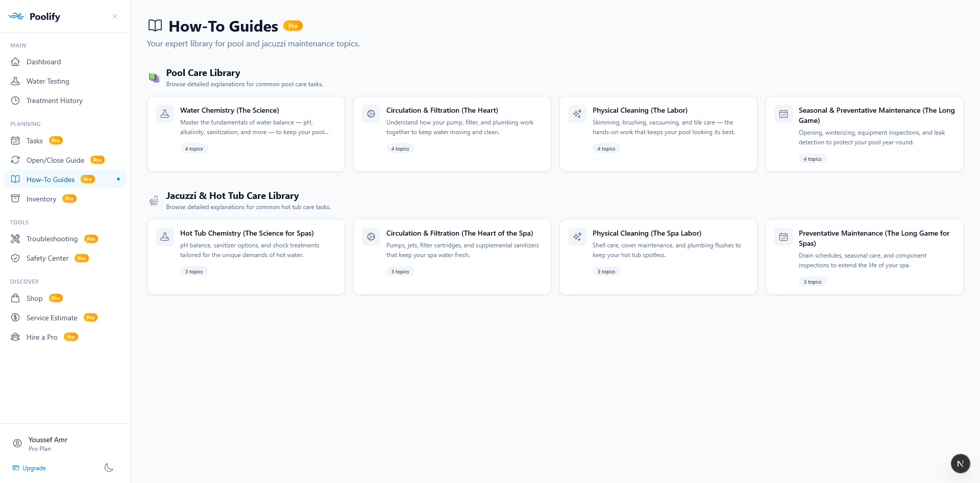Viewport: 980px width, 483px height.
Task: Click the calendar icon on Seasonal & Preventative Maintenance
Action: [x=783, y=114]
